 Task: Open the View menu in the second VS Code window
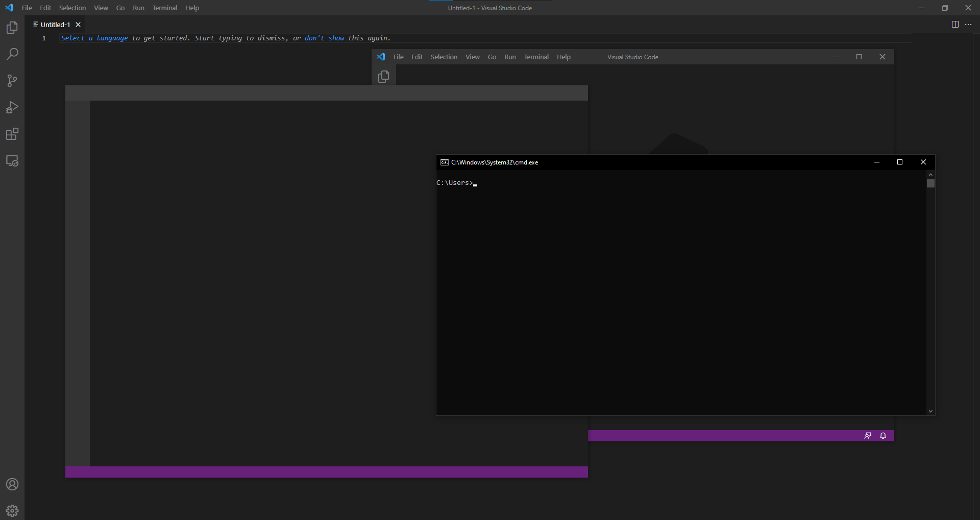473,57
